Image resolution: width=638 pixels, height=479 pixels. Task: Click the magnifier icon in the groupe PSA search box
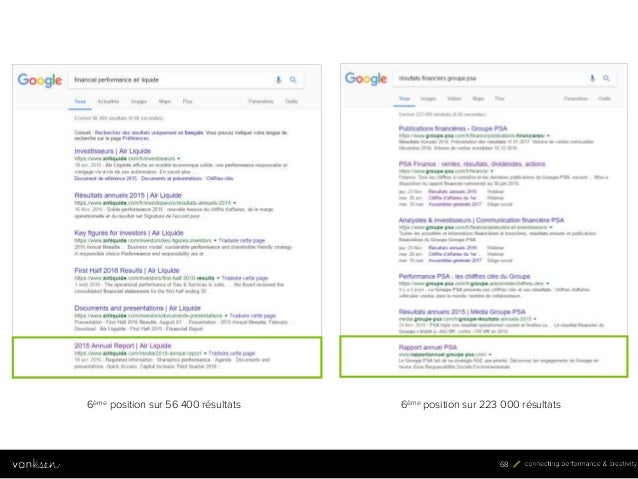(x=606, y=78)
